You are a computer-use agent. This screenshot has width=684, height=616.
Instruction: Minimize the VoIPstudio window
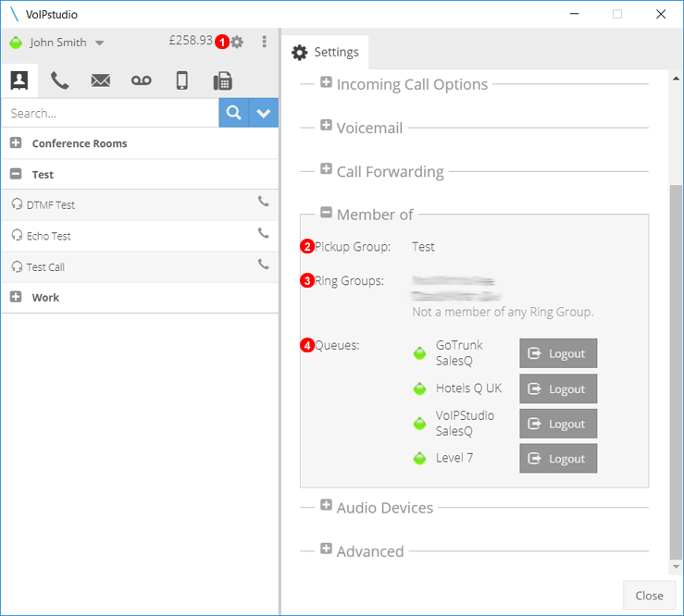pyautogui.click(x=575, y=14)
